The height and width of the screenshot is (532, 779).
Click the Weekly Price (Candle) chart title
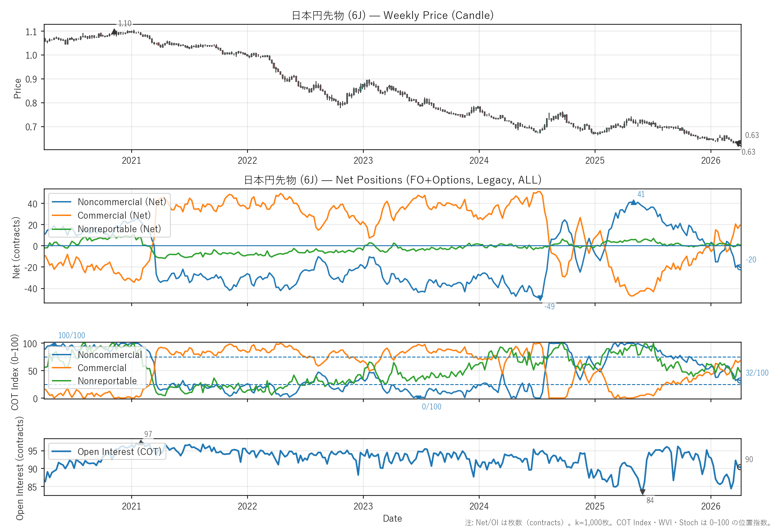(x=392, y=15)
